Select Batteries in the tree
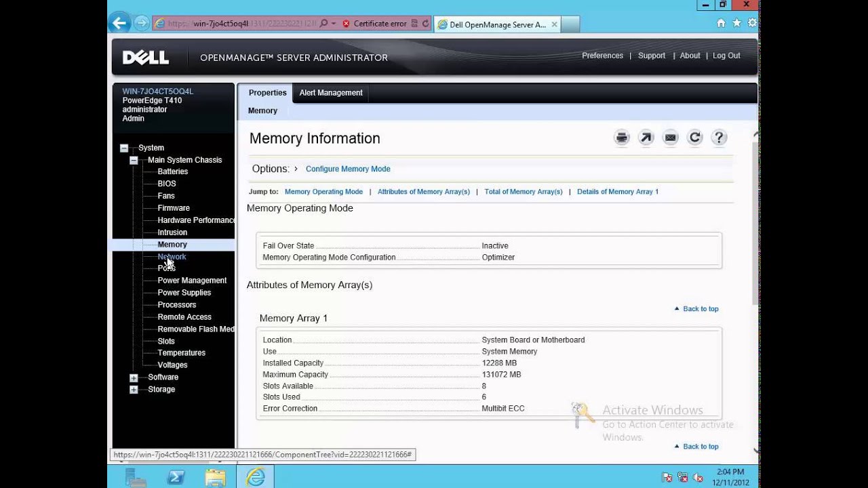The width and height of the screenshot is (868, 488). point(173,171)
